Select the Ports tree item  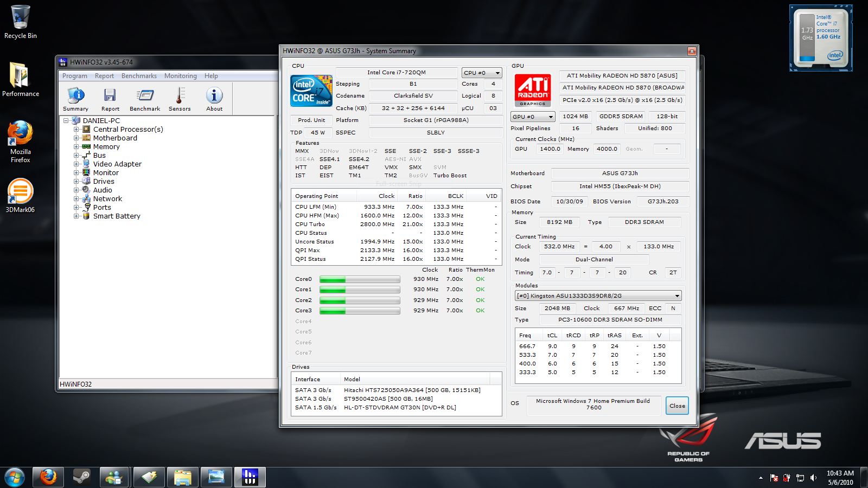(102, 208)
